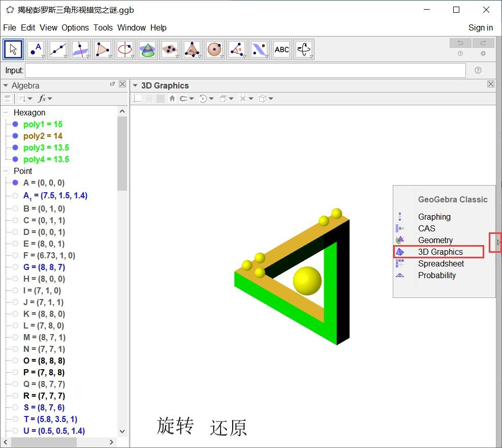This screenshot has width=502, height=448.
Task: Select the Move arrow tool
Action: [13, 49]
